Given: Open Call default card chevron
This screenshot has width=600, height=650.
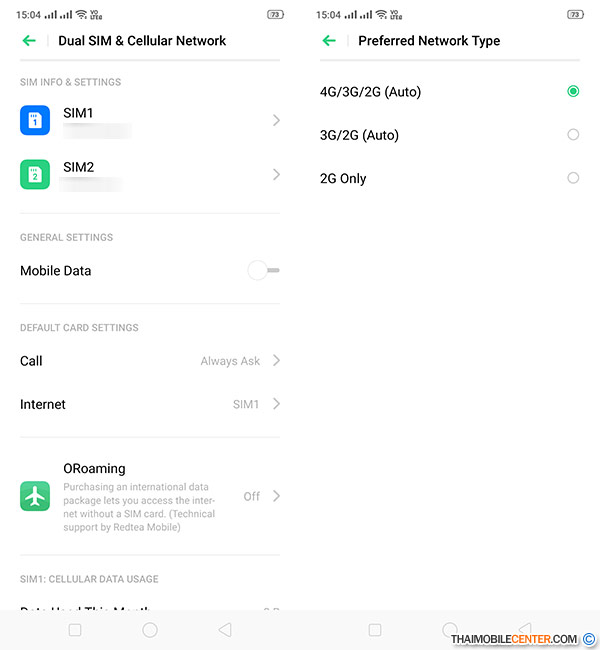Looking at the screenshot, I should coord(276,361).
